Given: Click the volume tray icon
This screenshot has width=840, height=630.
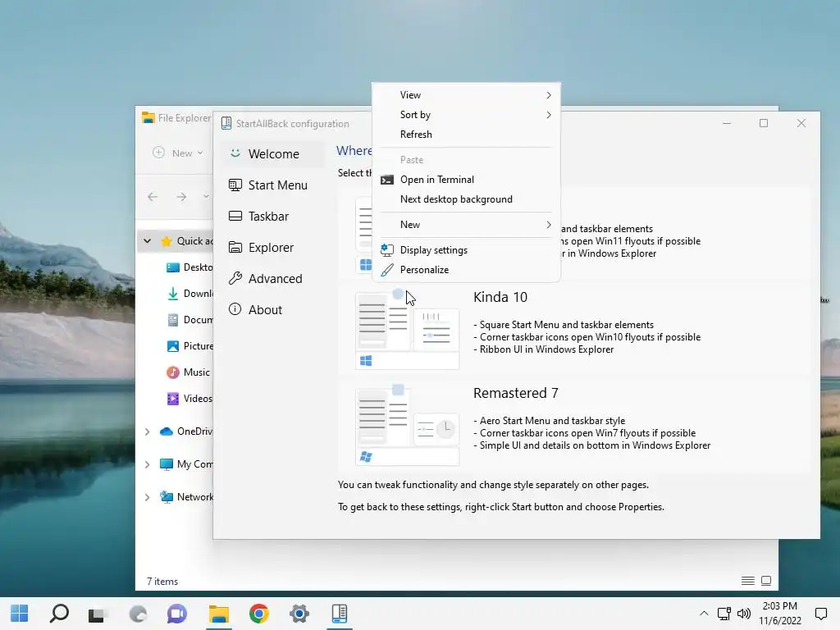Looking at the screenshot, I should tap(744, 614).
